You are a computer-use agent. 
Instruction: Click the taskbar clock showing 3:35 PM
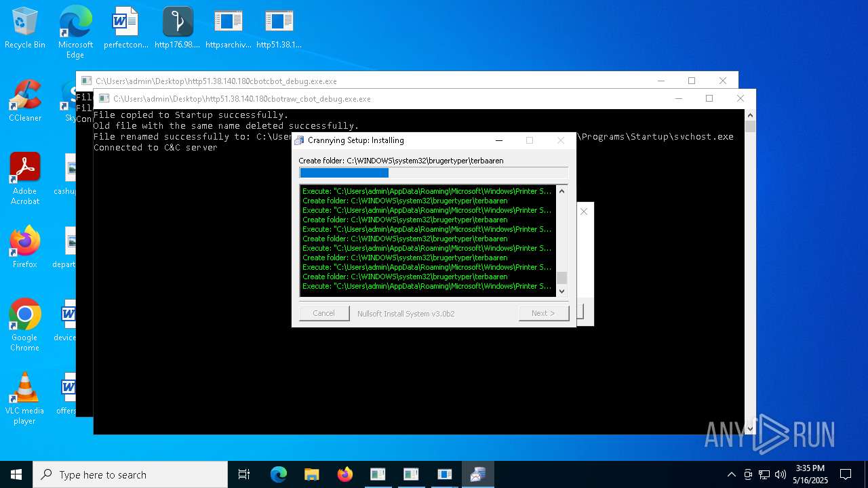click(x=811, y=474)
